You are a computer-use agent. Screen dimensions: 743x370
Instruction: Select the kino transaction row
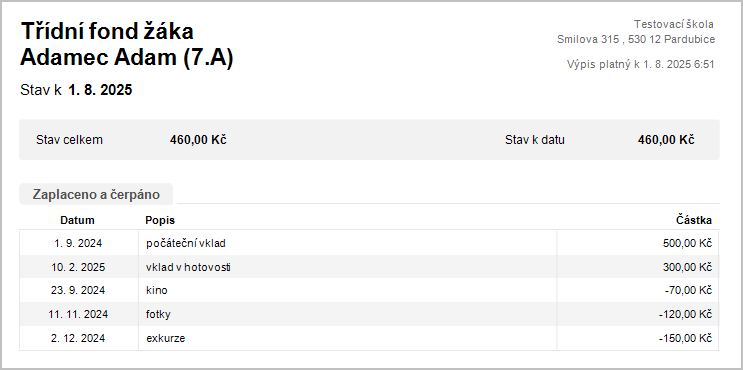[x=370, y=290]
